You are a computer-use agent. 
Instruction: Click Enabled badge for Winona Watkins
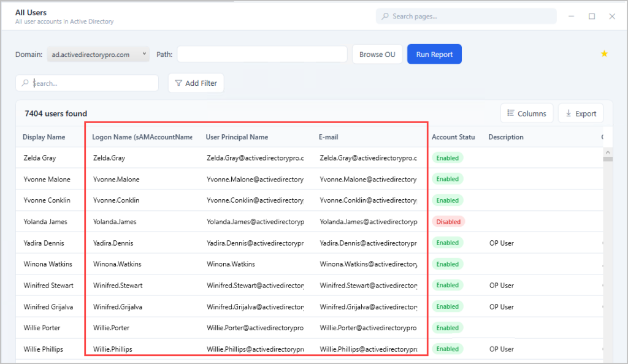pyautogui.click(x=447, y=264)
